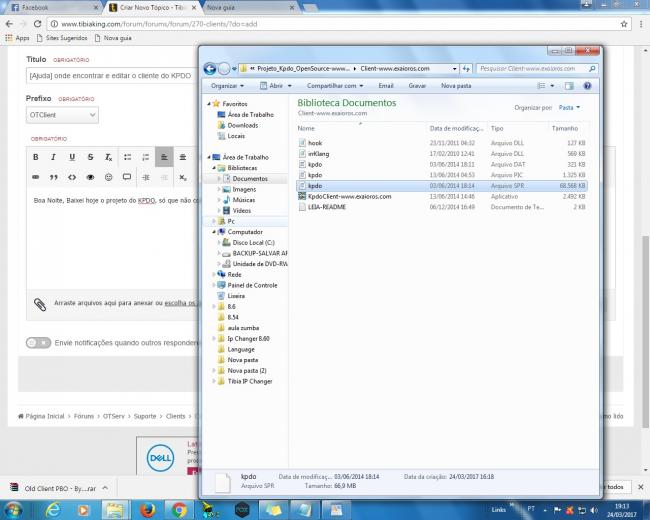Open the Organizar menu in Explorer
The height and width of the screenshot is (520, 650).
tap(227, 86)
